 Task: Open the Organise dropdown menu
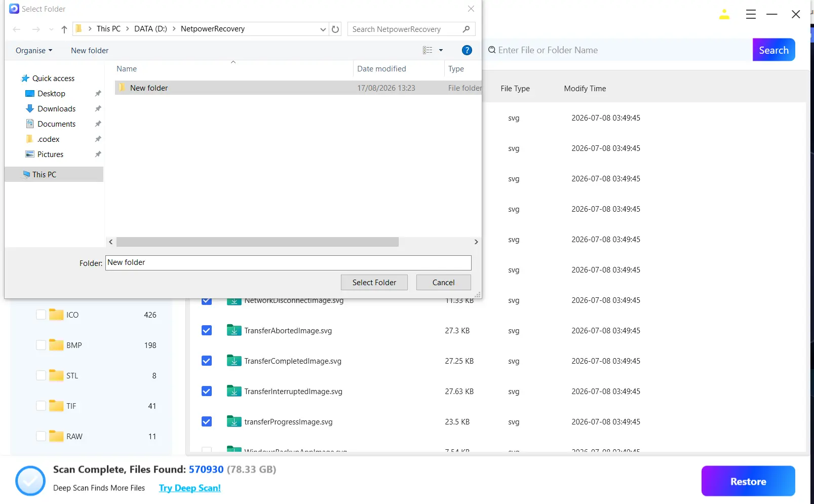click(x=34, y=51)
